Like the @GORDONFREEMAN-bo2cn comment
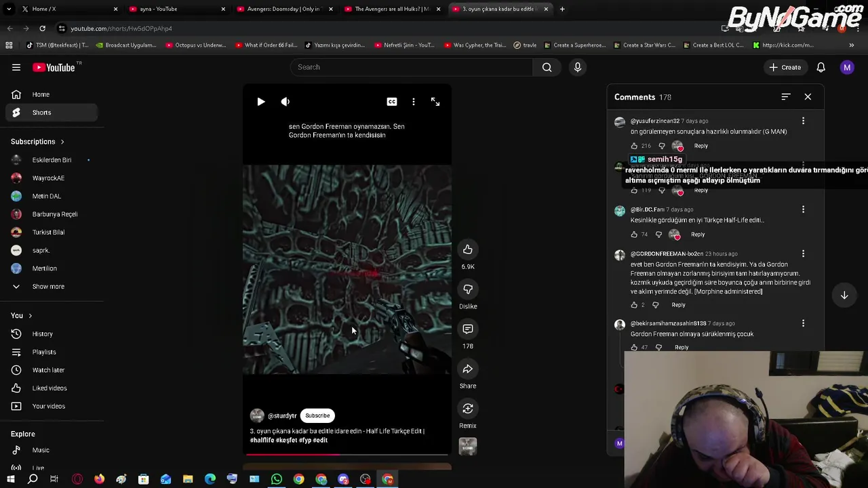Viewport: 868px width, 488px height. pyautogui.click(x=634, y=305)
